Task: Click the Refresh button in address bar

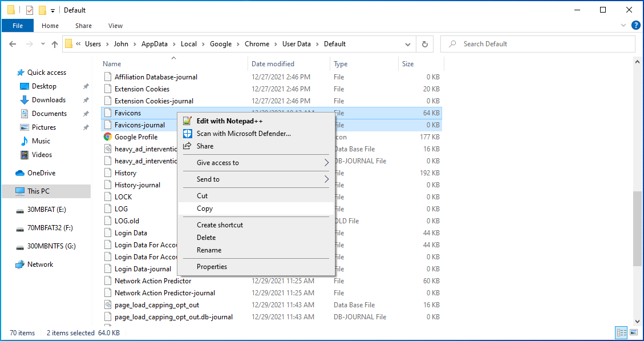Action: 424,44
